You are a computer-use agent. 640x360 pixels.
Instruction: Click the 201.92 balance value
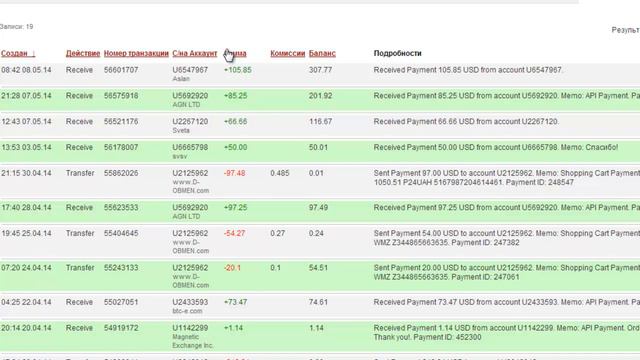pyautogui.click(x=320, y=96)
